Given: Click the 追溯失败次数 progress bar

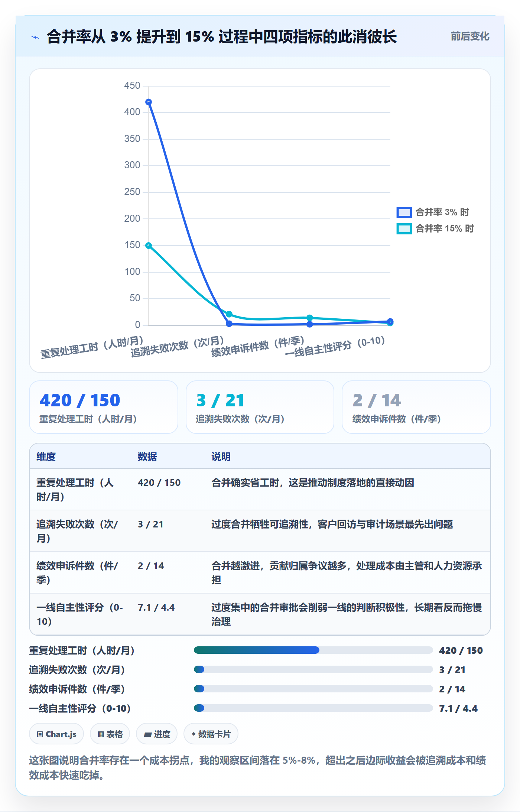Looking at the screenshot, I should tap(313, 669).
